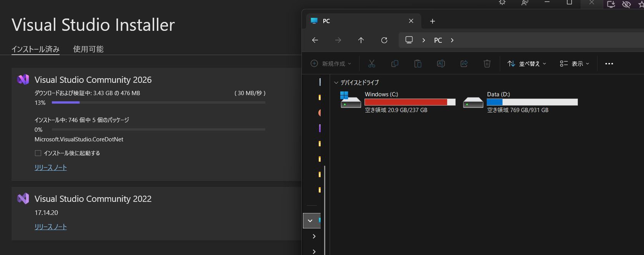Click the 17.14.20 version number

click(x=46, y=213)
